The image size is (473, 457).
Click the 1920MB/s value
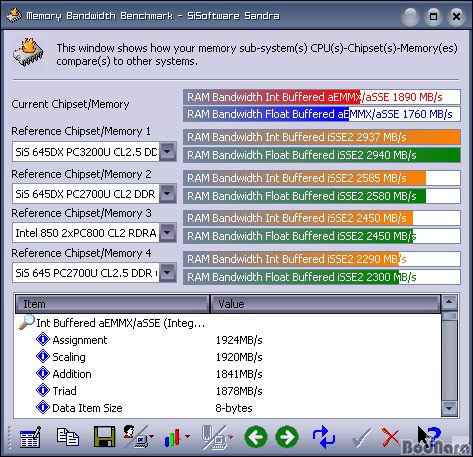pos(239,357)
